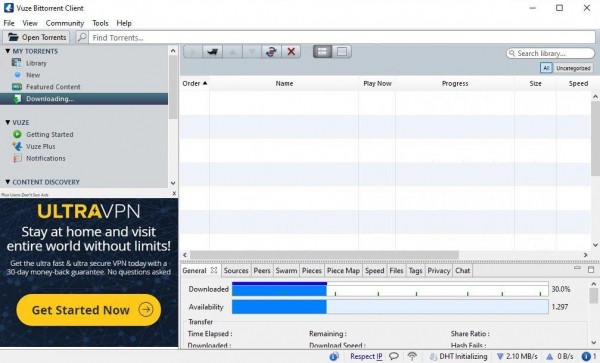
Task: Switch to the large tile view toggle
Action: [342, 52]
